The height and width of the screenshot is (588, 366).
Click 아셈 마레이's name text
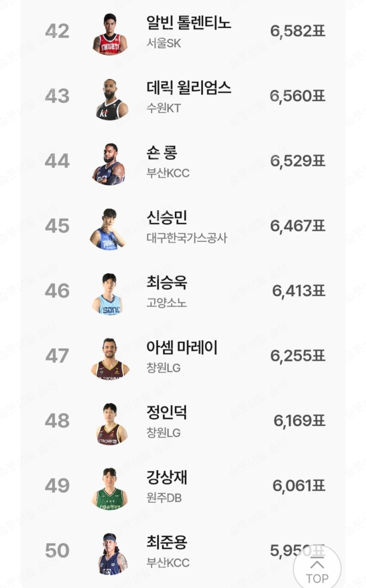(182, 347)
